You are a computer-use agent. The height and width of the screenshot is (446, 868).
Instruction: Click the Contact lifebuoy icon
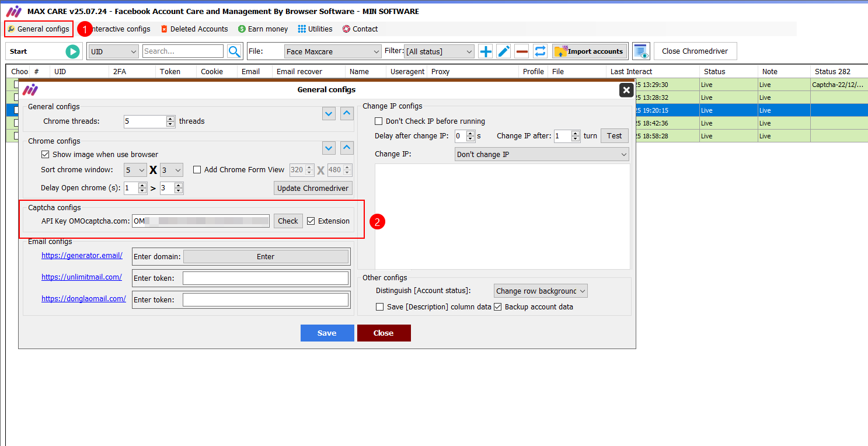pos(346,29)
